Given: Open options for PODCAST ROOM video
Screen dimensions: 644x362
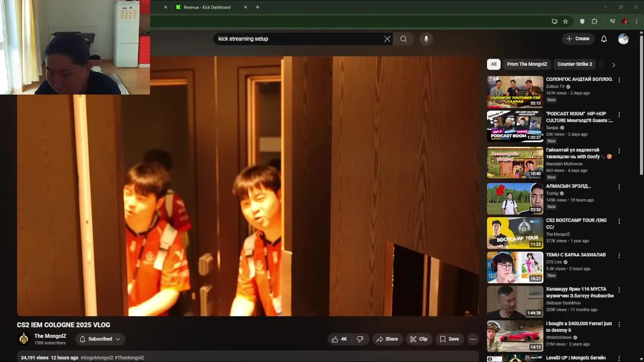Looking at the screenshot, I should pos(619,115).
